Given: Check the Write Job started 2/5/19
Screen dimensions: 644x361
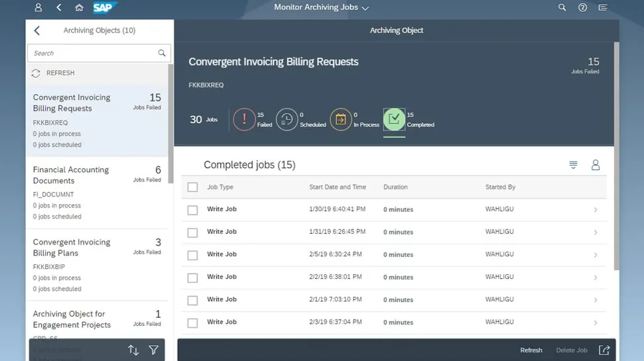Looking at the screenshot, I should coord(192,255).
